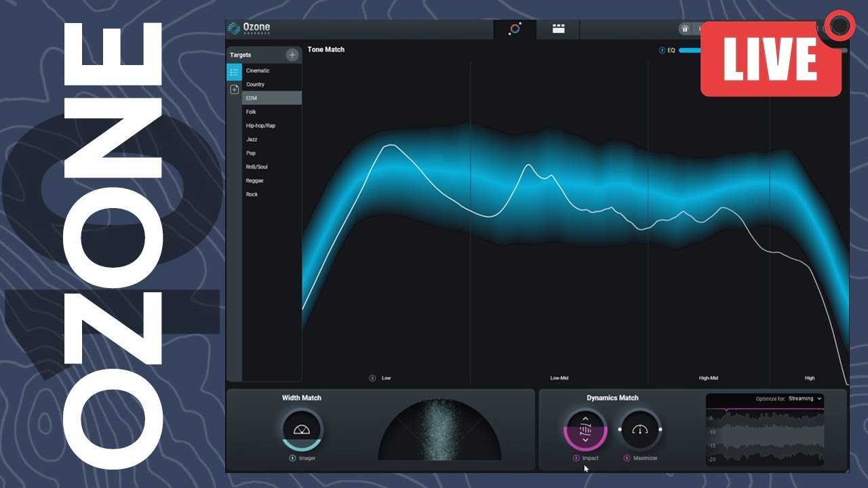Select the Pop target
Screen dimensions: 868x488
(x=272, y=153)
